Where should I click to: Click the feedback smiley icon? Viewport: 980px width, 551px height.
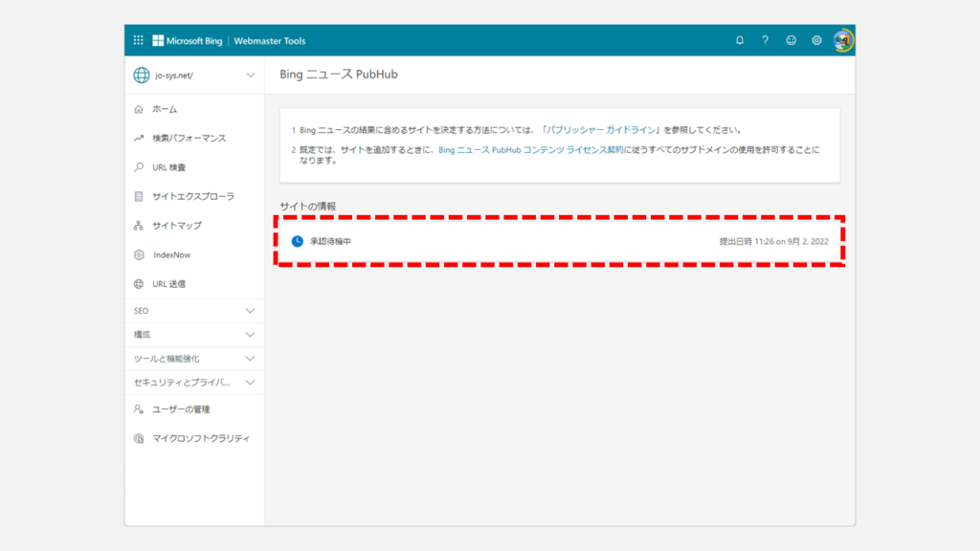click(791, 40)
